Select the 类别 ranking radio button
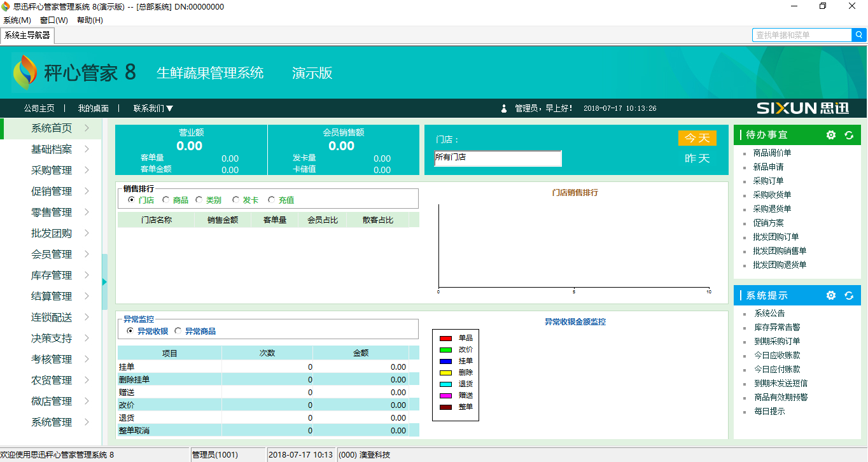This screenshot has height=462, width=868. (x=199, y=200)
